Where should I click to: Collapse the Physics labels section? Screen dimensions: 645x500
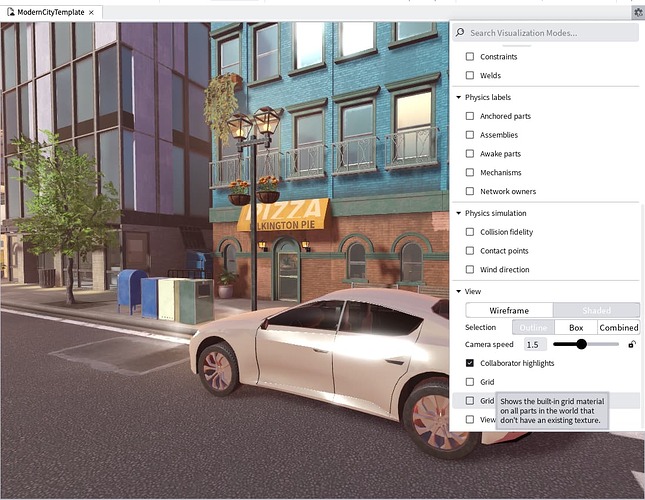[458, 97]
